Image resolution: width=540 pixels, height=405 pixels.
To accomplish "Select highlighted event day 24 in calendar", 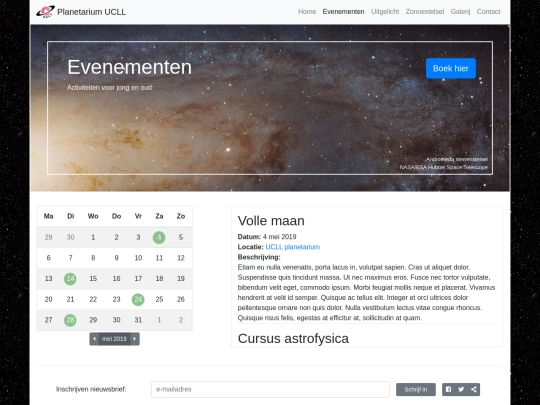I will tap(138, 299).
